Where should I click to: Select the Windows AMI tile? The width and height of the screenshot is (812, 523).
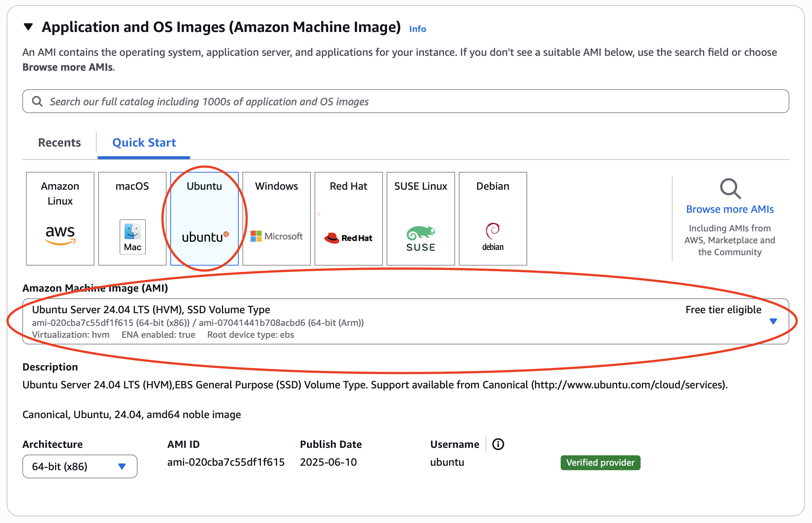[x=277, y=218]
